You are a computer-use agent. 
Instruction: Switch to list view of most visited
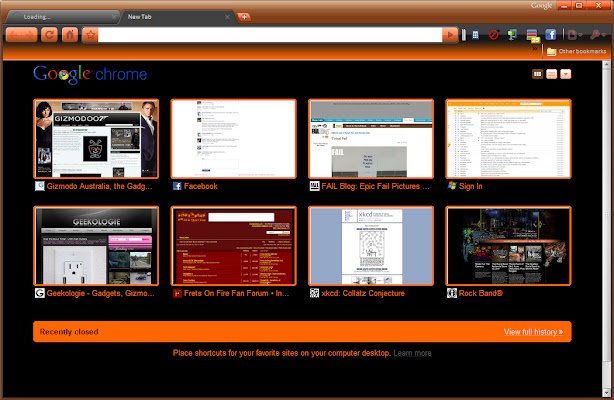(551, 74)
